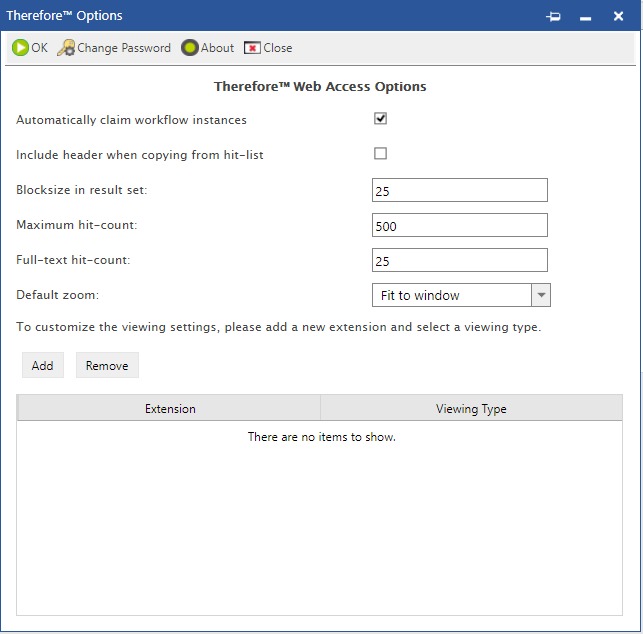This screenshot has height=634, width=643.
Task: Sort by the Extension column header
Action: 169,408
